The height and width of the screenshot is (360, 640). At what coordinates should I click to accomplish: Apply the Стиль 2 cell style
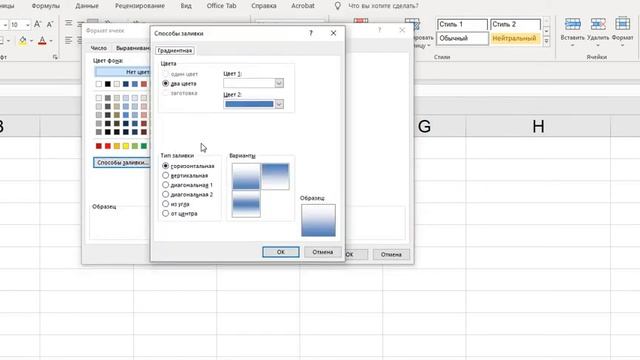[516, 24]
